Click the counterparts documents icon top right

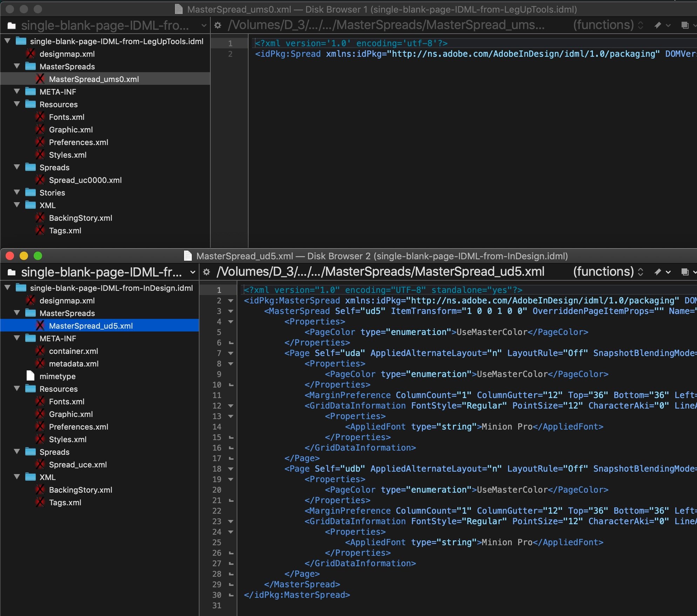[x=684, y=25]
